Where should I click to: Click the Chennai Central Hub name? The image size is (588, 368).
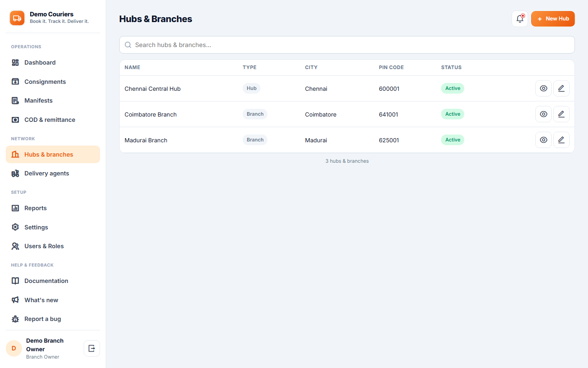click(x=153, y=89)
